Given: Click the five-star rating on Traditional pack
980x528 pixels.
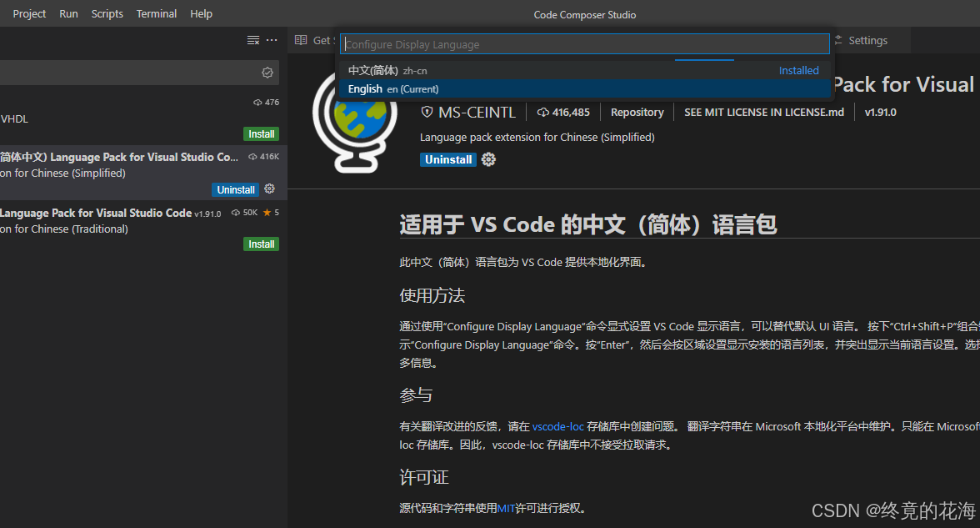Looking at the screenshot, I should 271,213.
